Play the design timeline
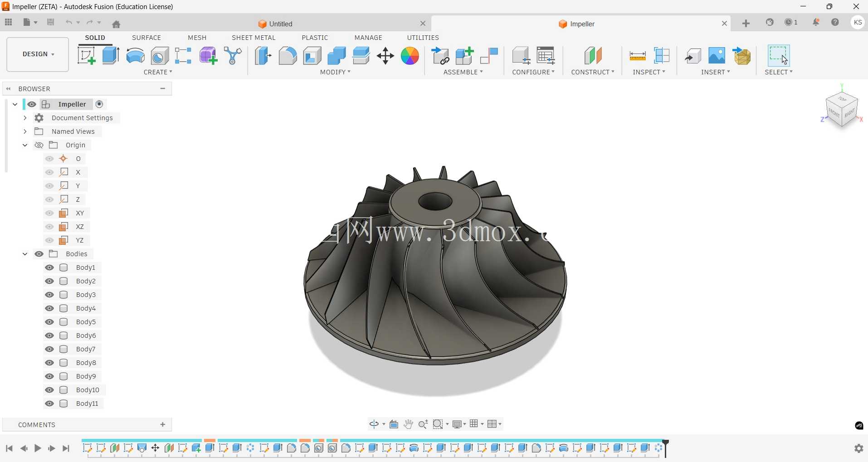This screenshot has width=868, height=462. coord(38,448)
